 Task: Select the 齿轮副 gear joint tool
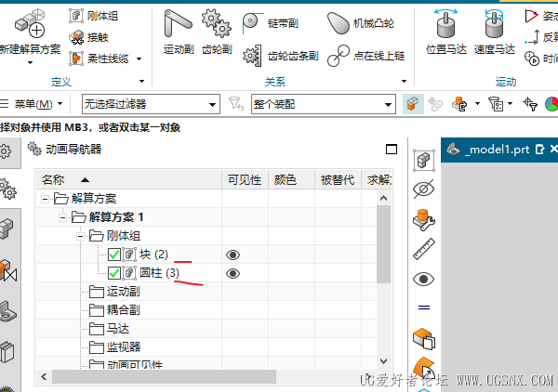[217, 32]
